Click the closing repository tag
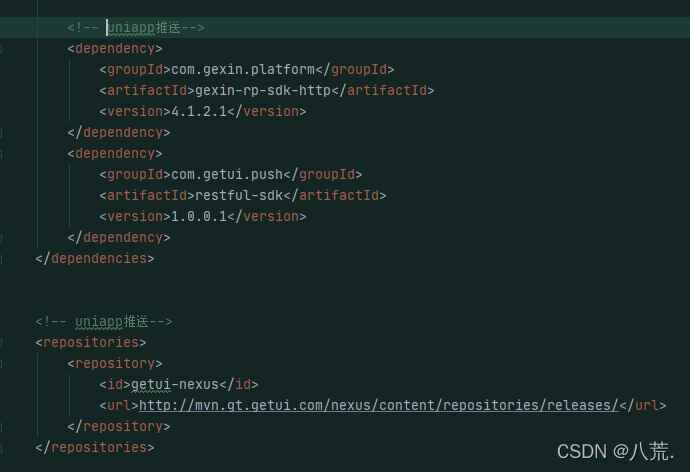690x472 pixels. [119, 426]
